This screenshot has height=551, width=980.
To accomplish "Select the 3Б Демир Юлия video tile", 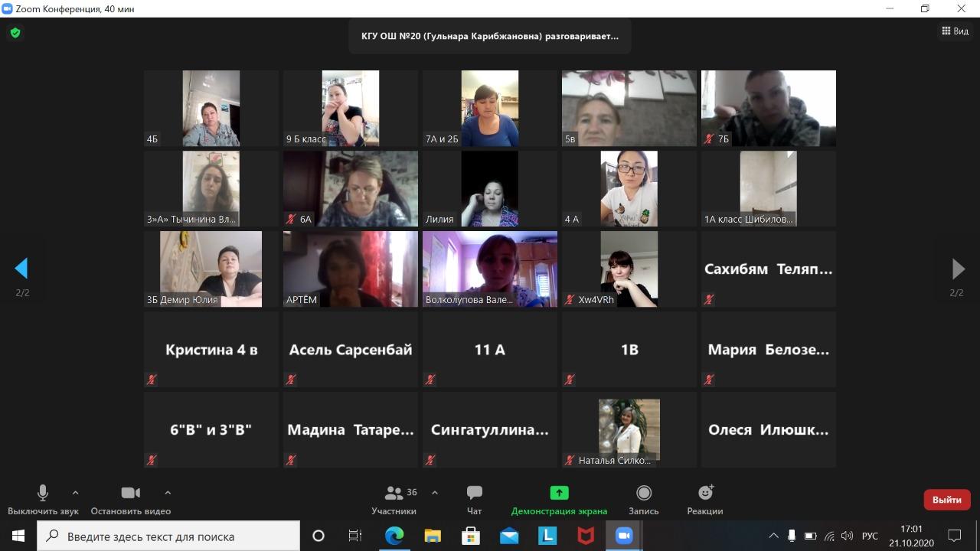I will pos(211,269).
